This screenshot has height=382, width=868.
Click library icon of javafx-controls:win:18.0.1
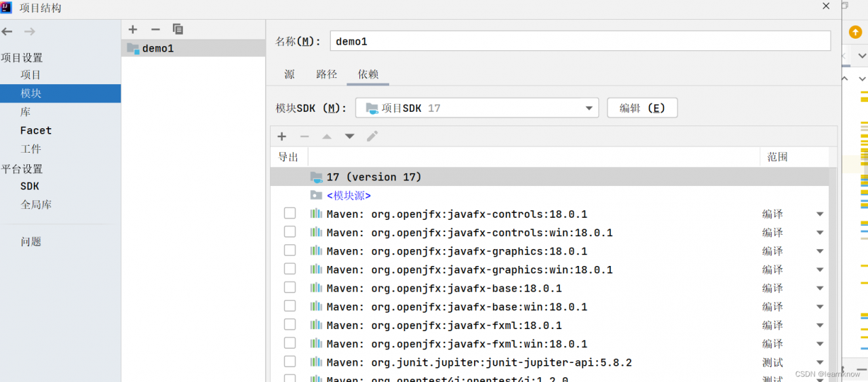316,232
